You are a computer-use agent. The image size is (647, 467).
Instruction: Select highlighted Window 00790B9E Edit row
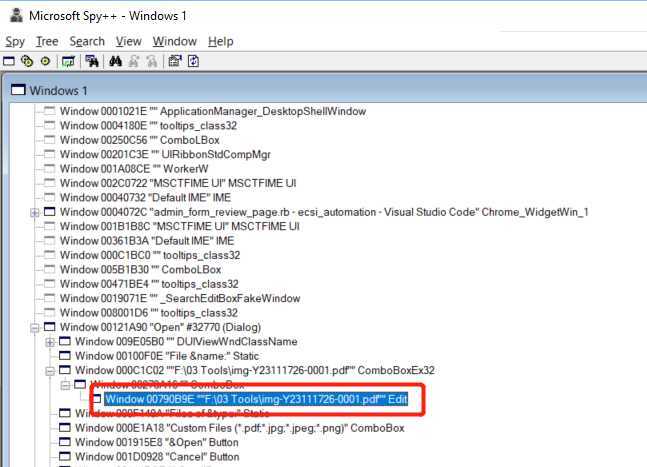click(256, 399)
